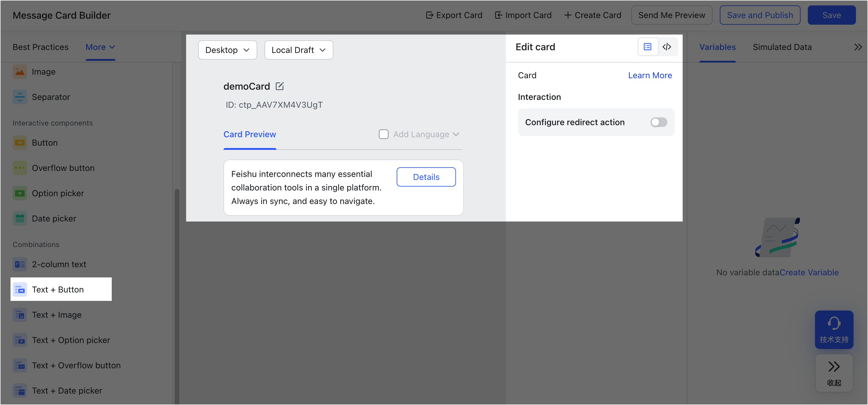Click the edit pencil icon beside demoCard
This screenshot has height=405, width=868.
click(x=279, y=86)
